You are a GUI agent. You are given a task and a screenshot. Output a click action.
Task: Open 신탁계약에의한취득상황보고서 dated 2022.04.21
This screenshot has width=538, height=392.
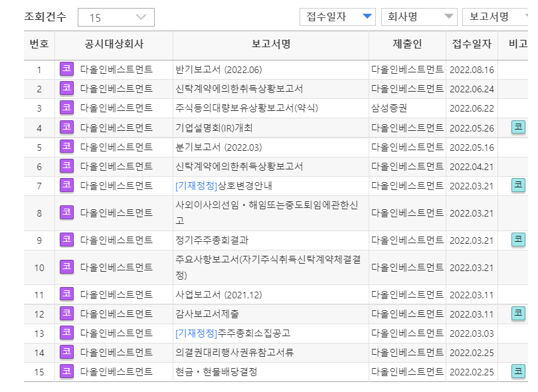[239, 167]
